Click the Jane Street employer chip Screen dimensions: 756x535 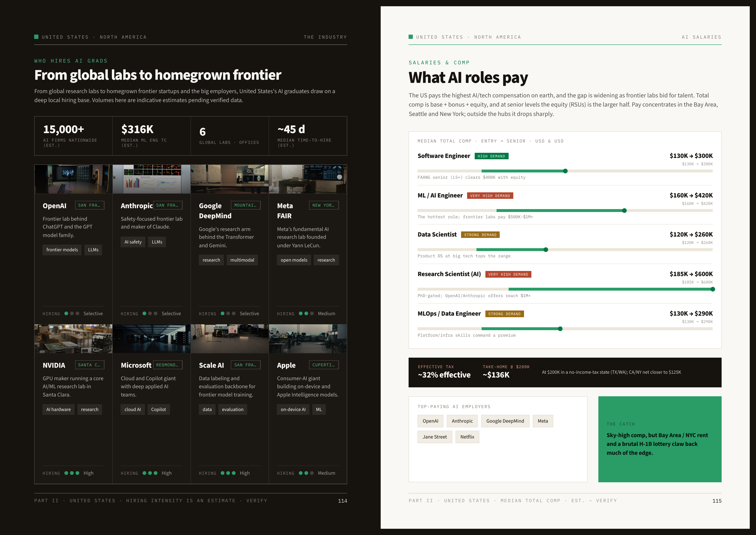pyautogui.click(x=435, y=437)
